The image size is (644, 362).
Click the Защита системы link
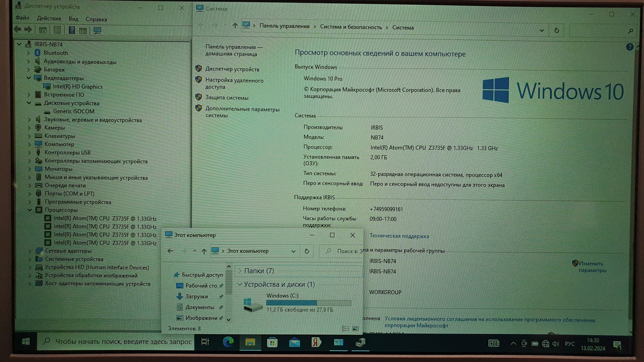pyautogui.click(x=227, y=98)
